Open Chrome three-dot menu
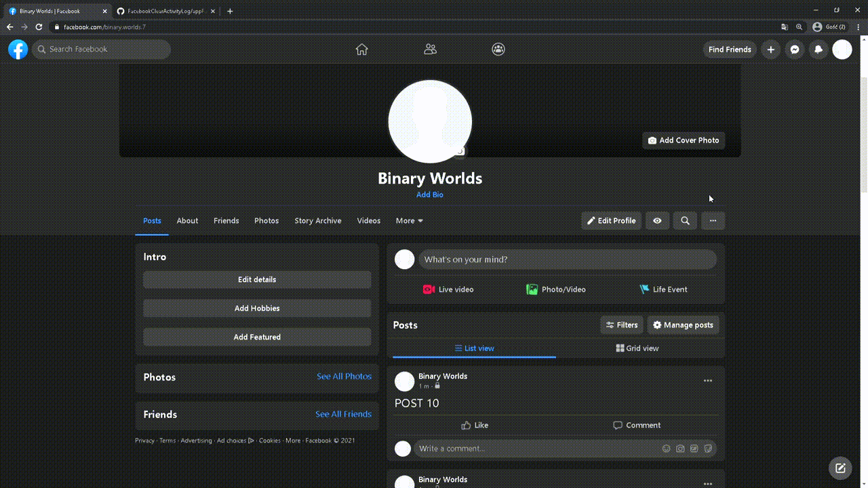The width and height of the screenshot is (868, 488). (x=859, y=27)
